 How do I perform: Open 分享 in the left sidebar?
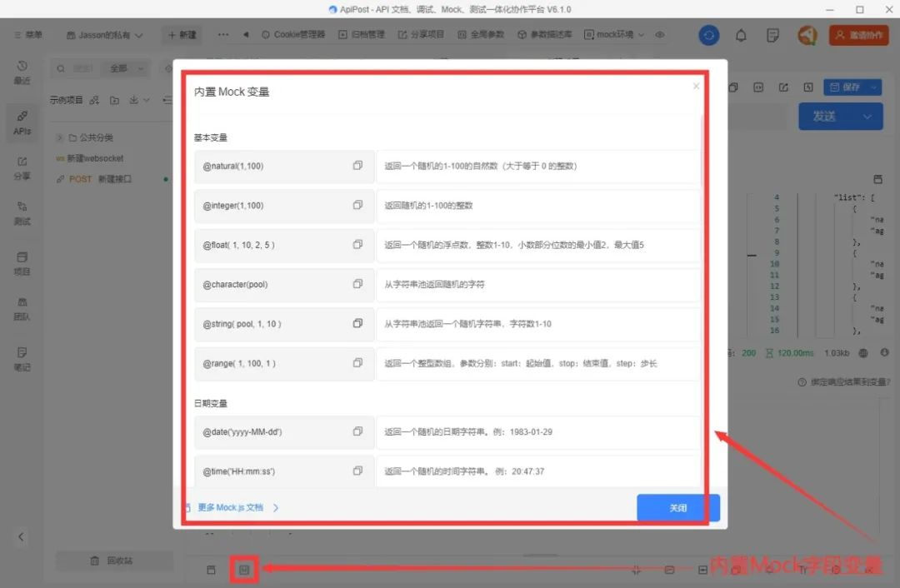click(22, 169)
